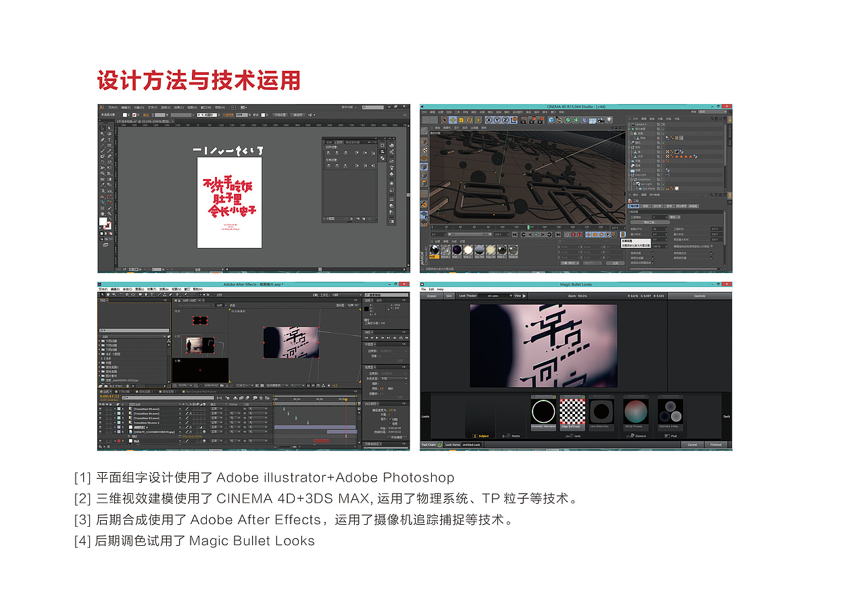The width and height of the screenshot is (865, 616).
Task: Choose the Type tool in Illustrator toolbox
Action: pos(109,140)
